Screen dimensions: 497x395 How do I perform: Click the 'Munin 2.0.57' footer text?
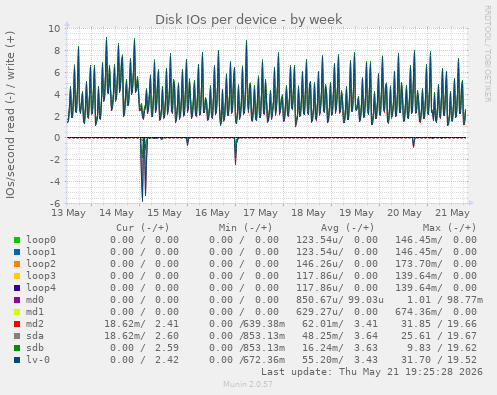[x=248, y=384]
